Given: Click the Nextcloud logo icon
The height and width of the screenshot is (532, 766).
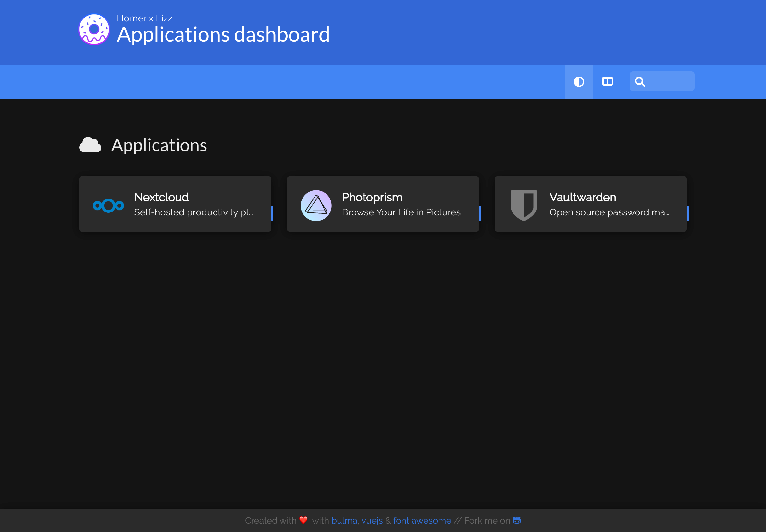Looking at the screenshot, I should tap(108, 205).
